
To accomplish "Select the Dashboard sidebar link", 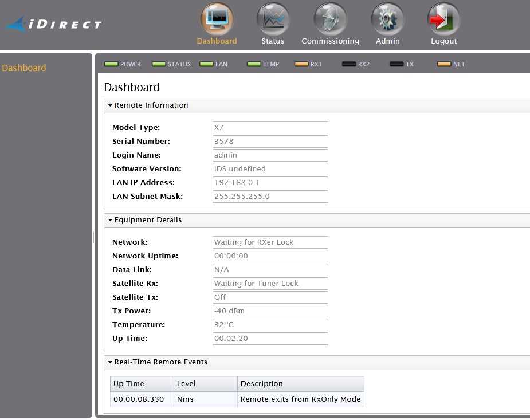I will [x=24, y=68].
